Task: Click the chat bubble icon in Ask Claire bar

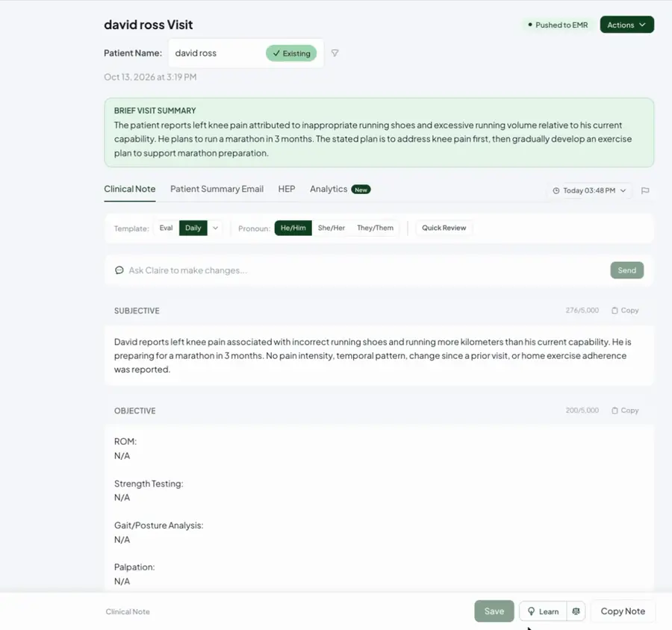Action: pos(119,270)
